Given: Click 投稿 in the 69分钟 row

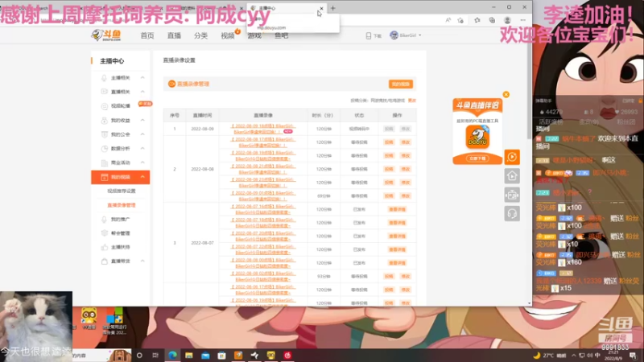Looking at the screenshot, I should [389, 195].
